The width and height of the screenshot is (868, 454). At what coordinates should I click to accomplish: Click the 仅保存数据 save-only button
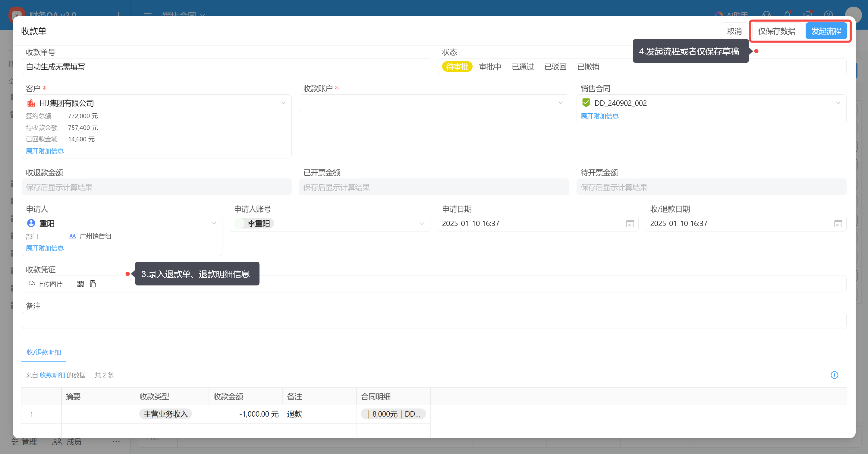(x=776, y=31)
